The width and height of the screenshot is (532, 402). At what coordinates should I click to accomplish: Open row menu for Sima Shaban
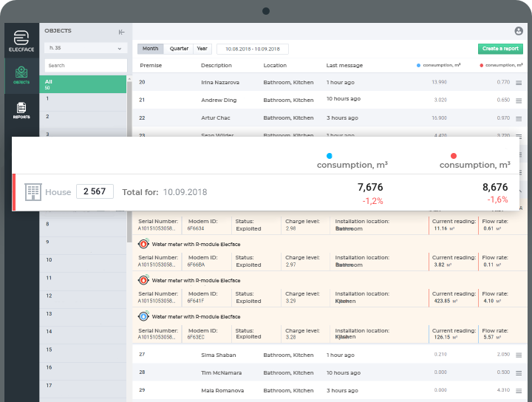[x=519, y=355]
